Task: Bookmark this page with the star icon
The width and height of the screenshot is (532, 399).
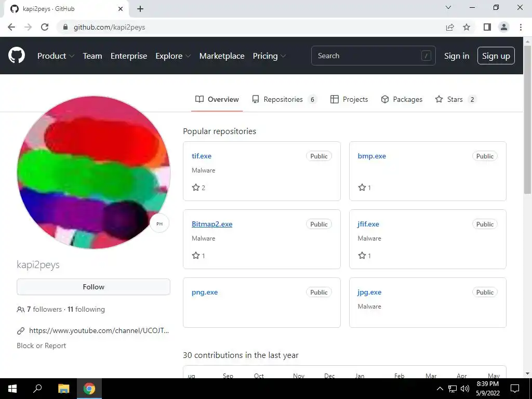Action: pos(467,27)
